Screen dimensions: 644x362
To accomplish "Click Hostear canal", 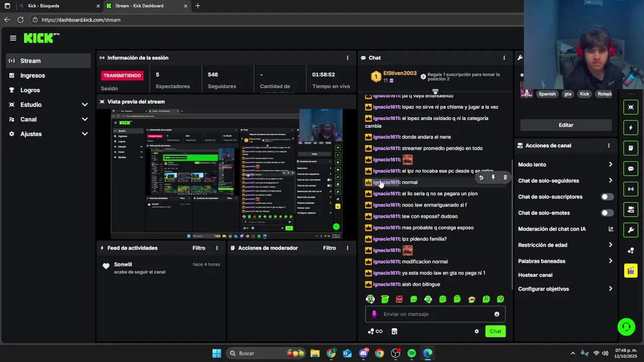I will pos(535,275).
